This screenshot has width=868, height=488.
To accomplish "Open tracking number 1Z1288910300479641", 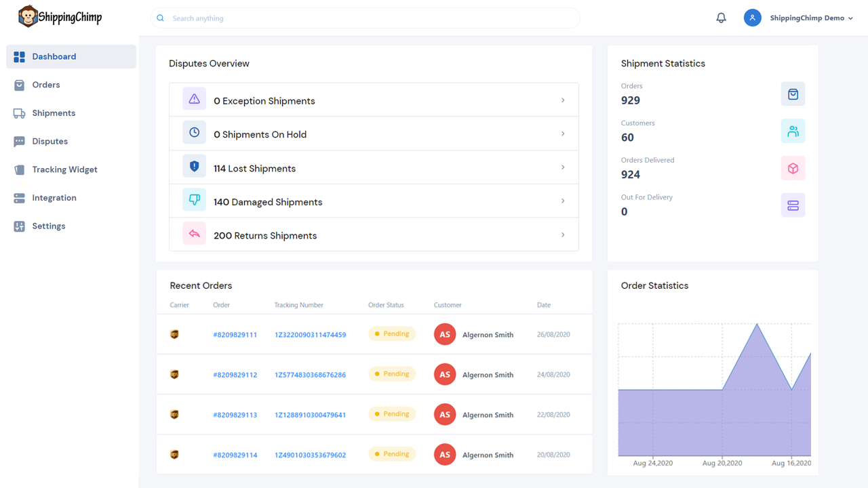I will point(310,415).
